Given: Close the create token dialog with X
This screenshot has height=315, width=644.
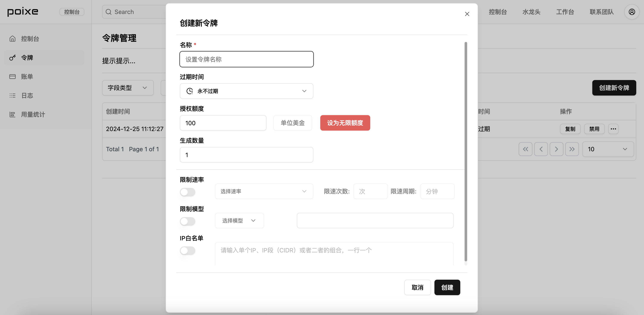Looking at the screenshot, I should pyautogui.click(x=467, y=14).
